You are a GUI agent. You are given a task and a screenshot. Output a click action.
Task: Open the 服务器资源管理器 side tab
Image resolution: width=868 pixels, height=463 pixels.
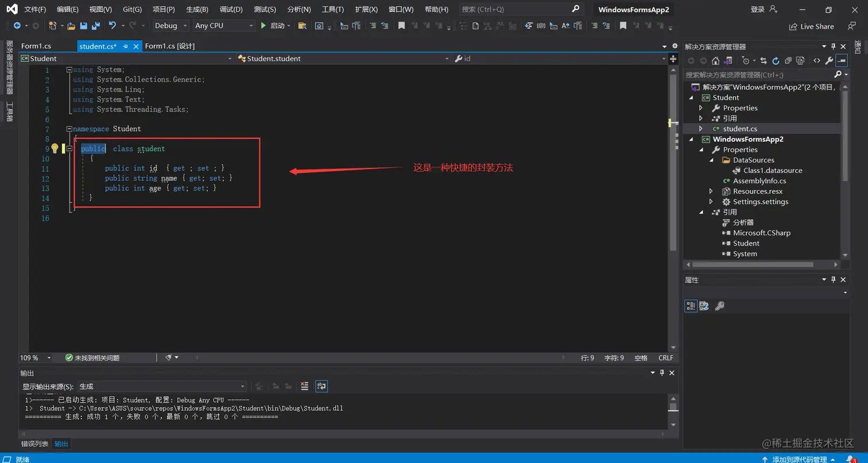pyautogui.click(x=9, y=67)
